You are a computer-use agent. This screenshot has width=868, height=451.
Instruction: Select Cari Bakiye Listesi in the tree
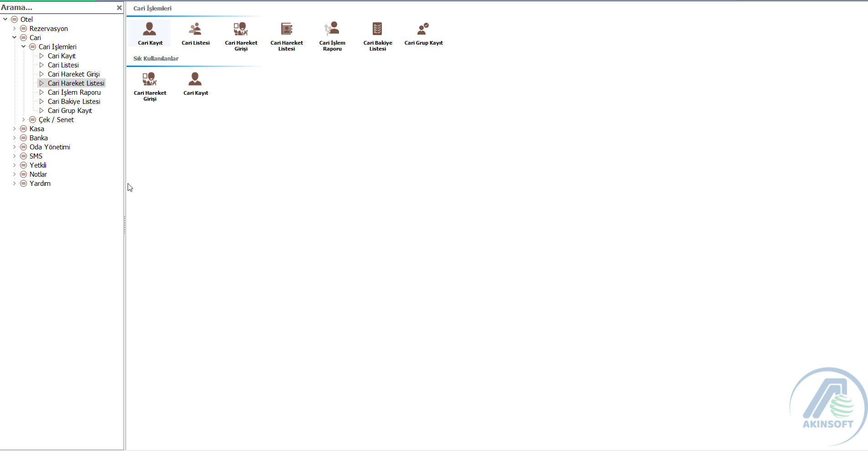pos(74,101)
